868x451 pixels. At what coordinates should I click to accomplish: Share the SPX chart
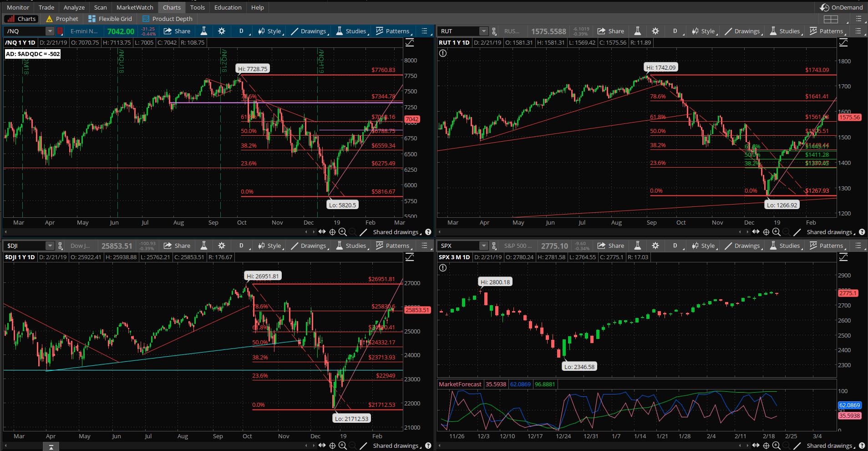tap(611, 246)
